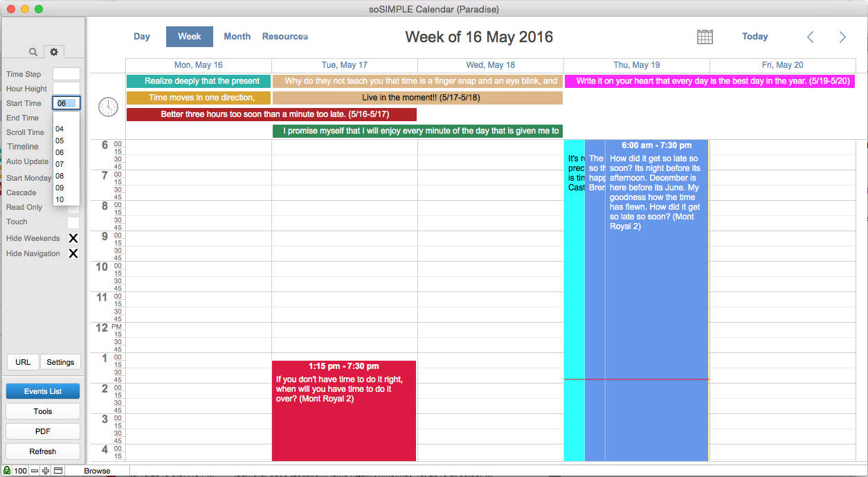Click the Time Step input field
868x477 pixels.
pos(66,74)
